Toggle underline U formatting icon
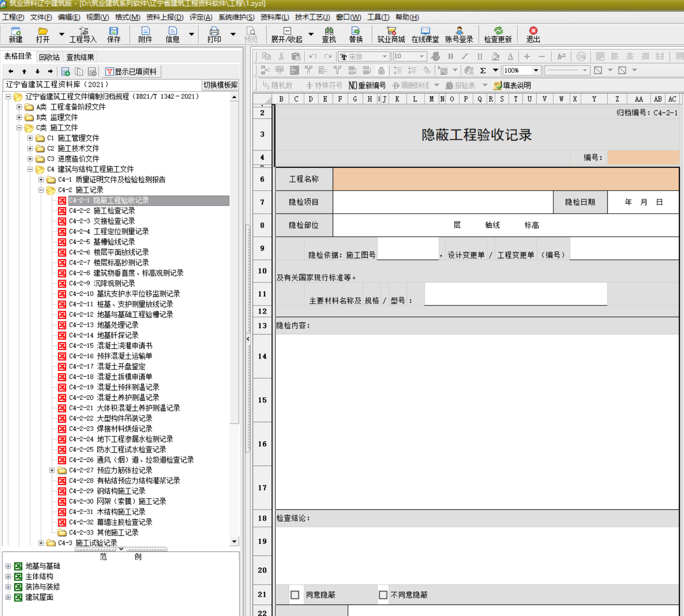This screenshot has width=684, height=616. 480,56
